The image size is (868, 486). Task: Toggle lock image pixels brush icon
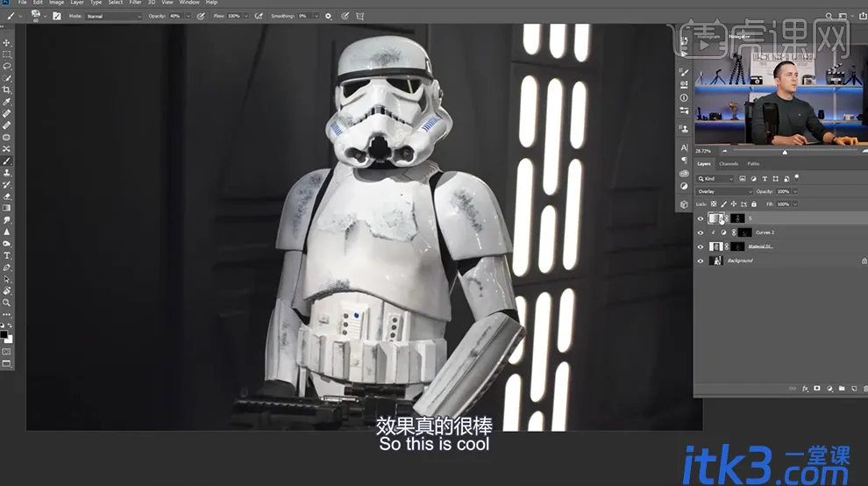point(723,204)
